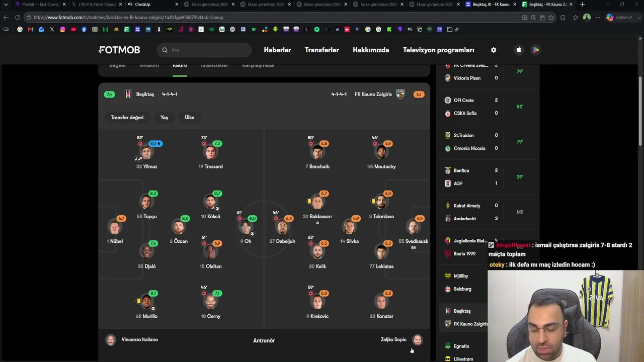Open Murillo's player card, number 62

click(x=146, y=305)
